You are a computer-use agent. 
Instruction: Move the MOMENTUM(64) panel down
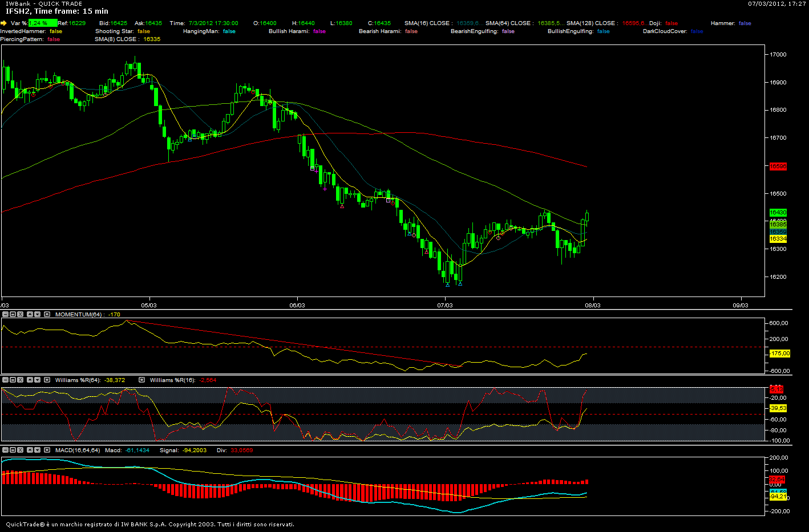pos(37,314)
